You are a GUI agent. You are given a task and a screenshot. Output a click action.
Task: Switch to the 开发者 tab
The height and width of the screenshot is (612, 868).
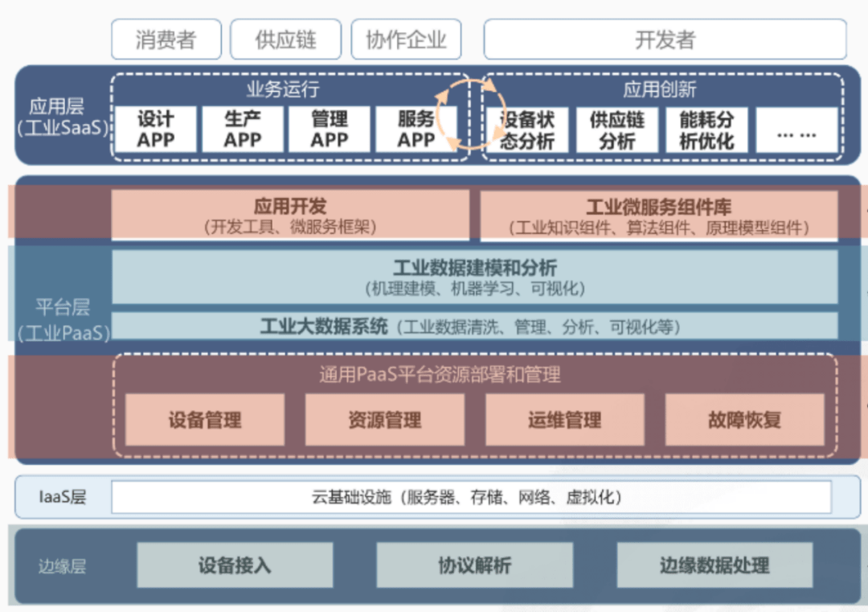pyautogui.click(x=664, y=39)
